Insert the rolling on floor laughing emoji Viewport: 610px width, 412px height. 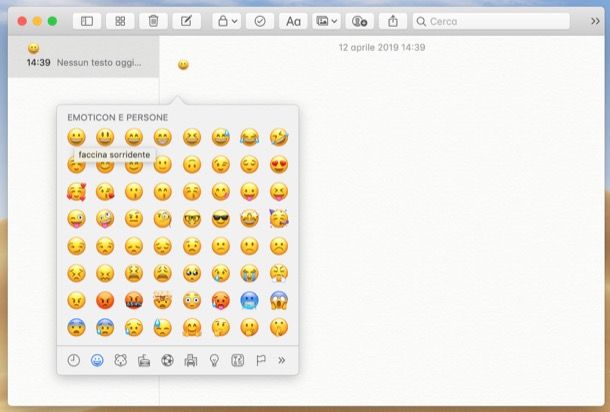click(279, 137)
